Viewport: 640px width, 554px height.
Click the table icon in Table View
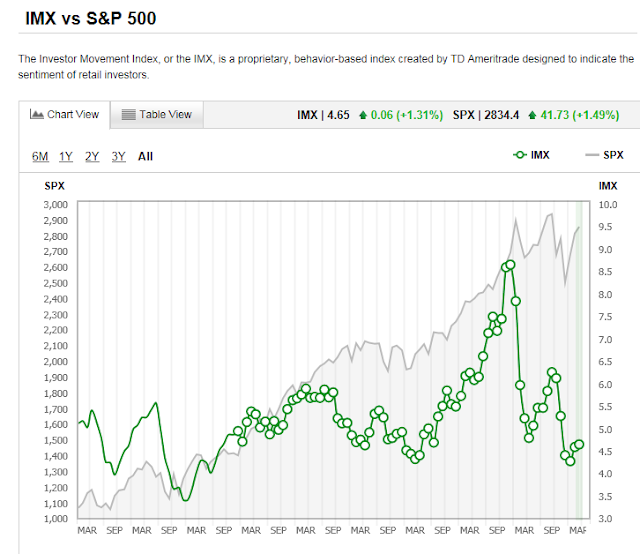click(128, 115)
